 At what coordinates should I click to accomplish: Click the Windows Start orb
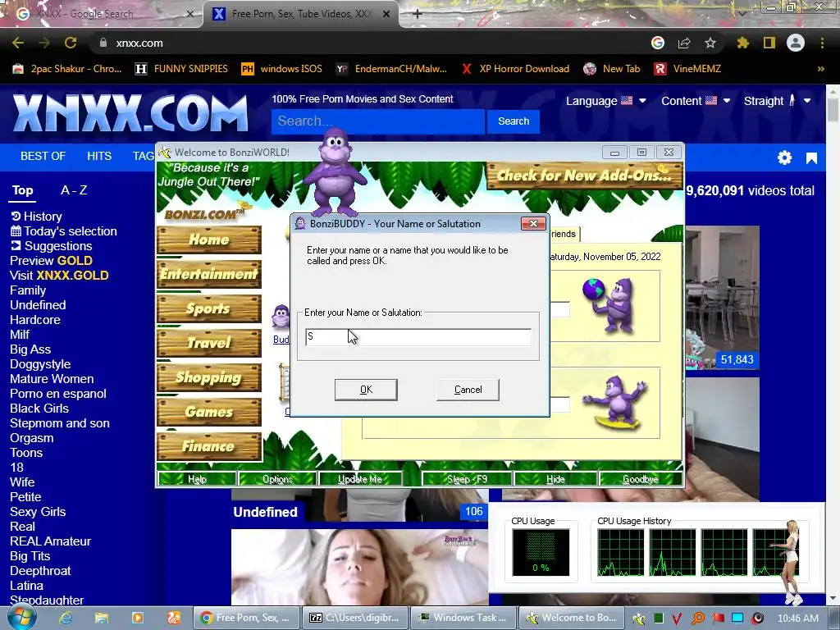[x=21, y=618]
